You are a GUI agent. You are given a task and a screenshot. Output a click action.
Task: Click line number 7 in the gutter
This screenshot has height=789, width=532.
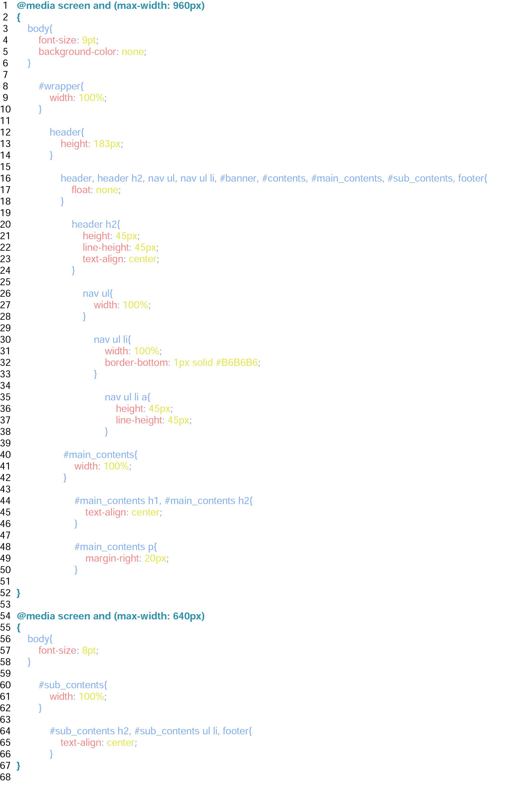pos(6,75)
